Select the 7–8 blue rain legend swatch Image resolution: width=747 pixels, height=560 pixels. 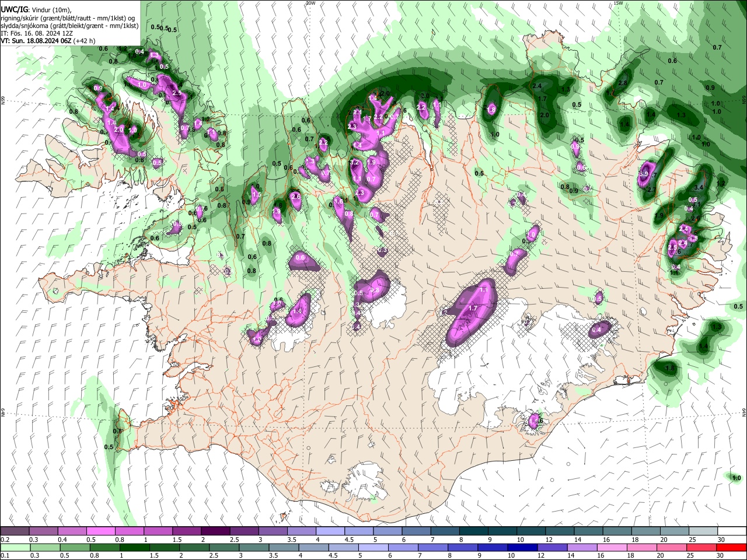(433, 547)
